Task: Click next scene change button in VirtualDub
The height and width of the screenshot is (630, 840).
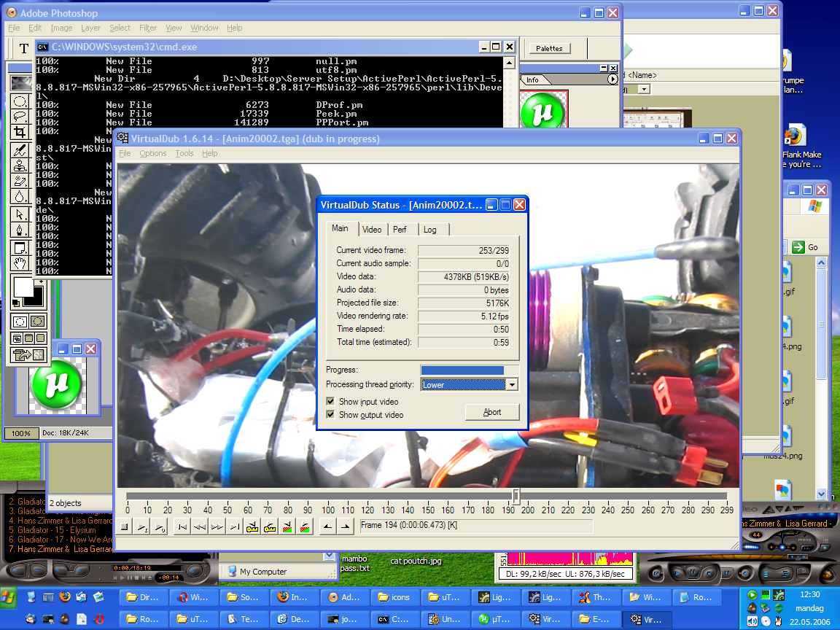Action: (305, 527)
